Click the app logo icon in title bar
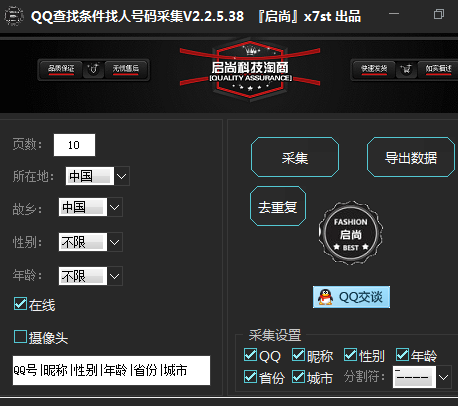Screen dimensions: 458x406 point(13,16)
